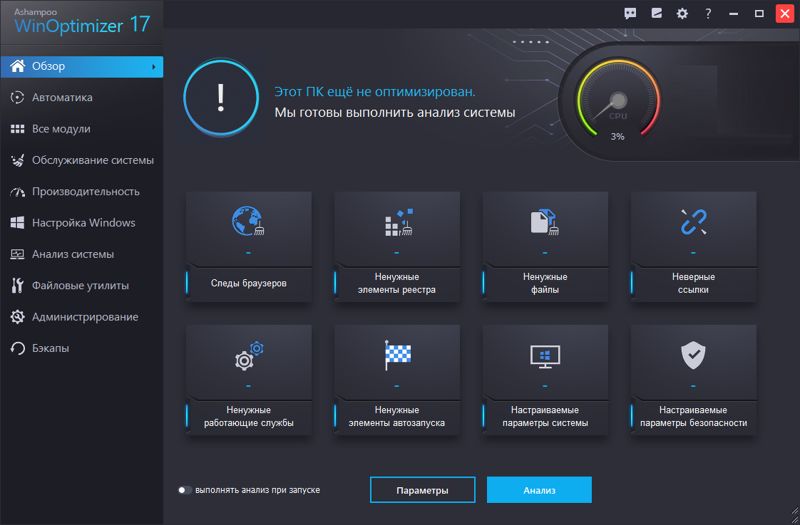Expand the Обзор arrow in sidebar
Screen dimensions: 800x525
154,67
